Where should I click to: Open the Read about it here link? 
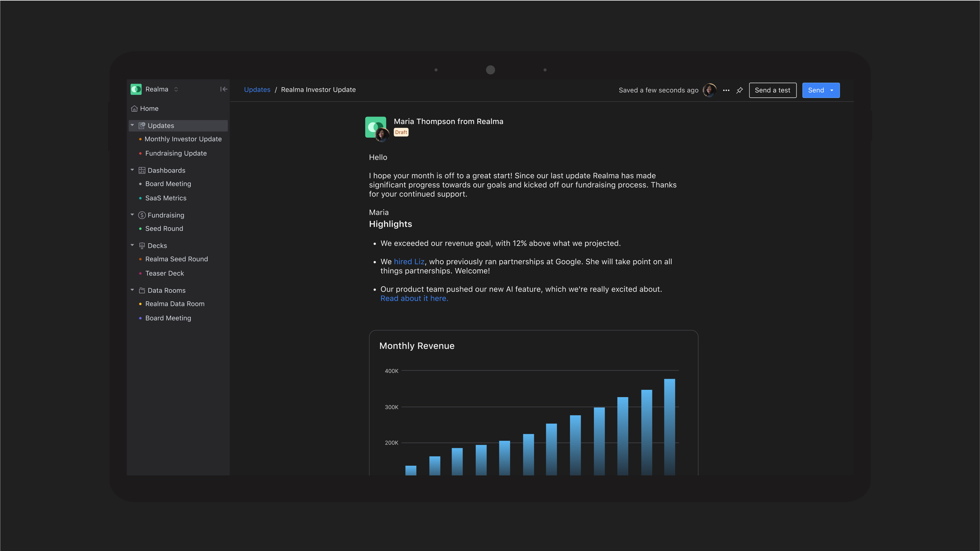pos(414,298)
